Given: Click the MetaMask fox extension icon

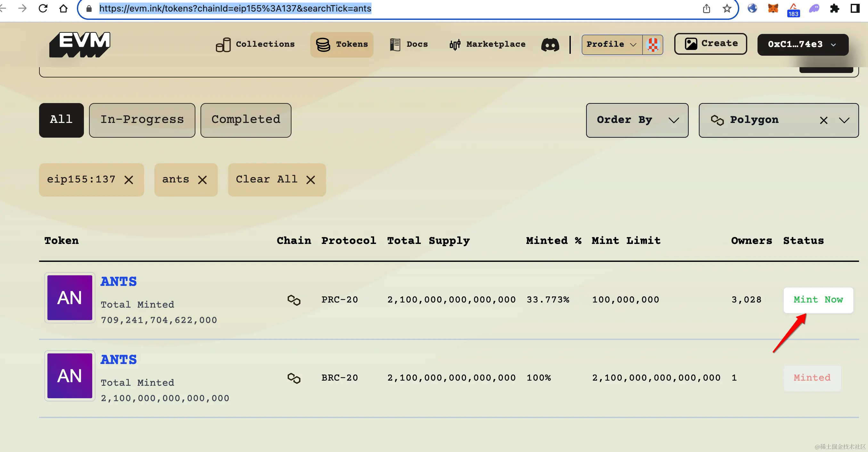Looking at the screenshot, I should click(773, 8).
